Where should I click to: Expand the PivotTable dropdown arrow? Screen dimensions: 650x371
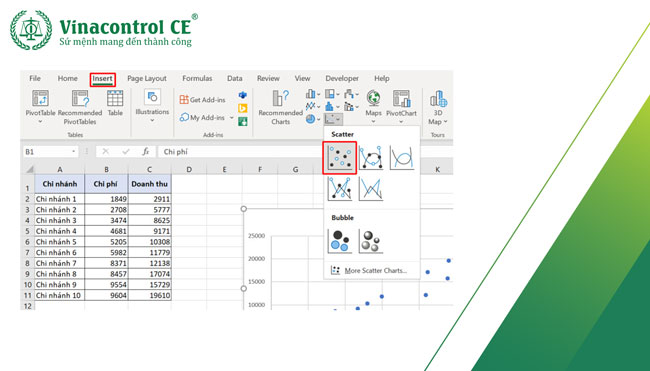pos(40,121)
